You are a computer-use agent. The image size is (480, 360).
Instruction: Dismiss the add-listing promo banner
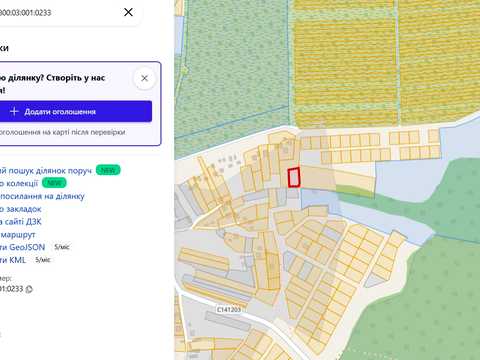[144, 78]
